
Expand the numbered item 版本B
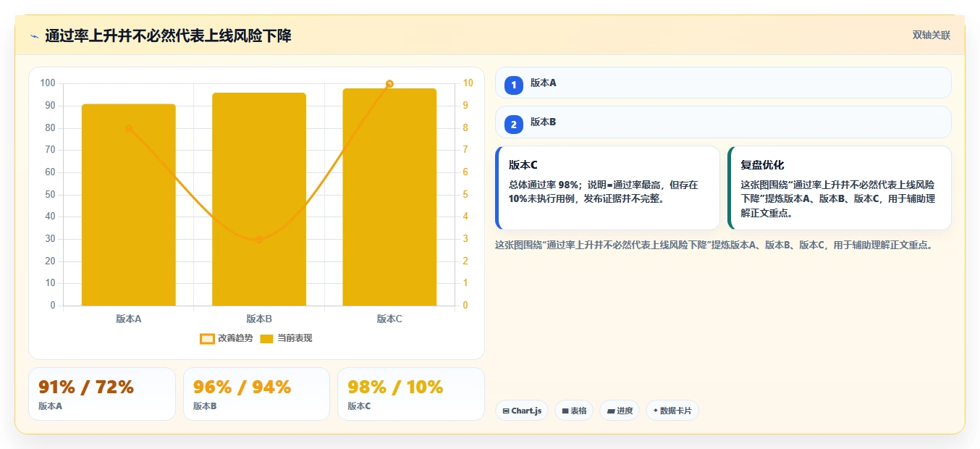(x=723, y=122)
